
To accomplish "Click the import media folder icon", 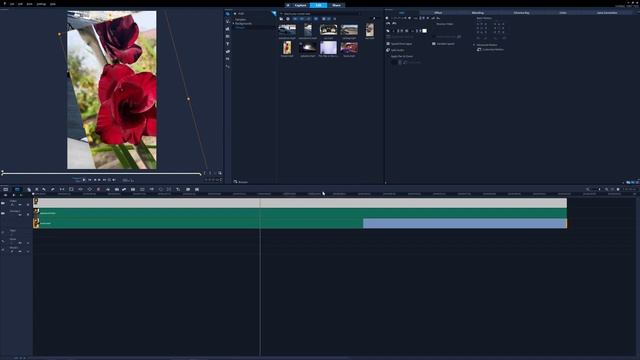I will coord(281,19).
